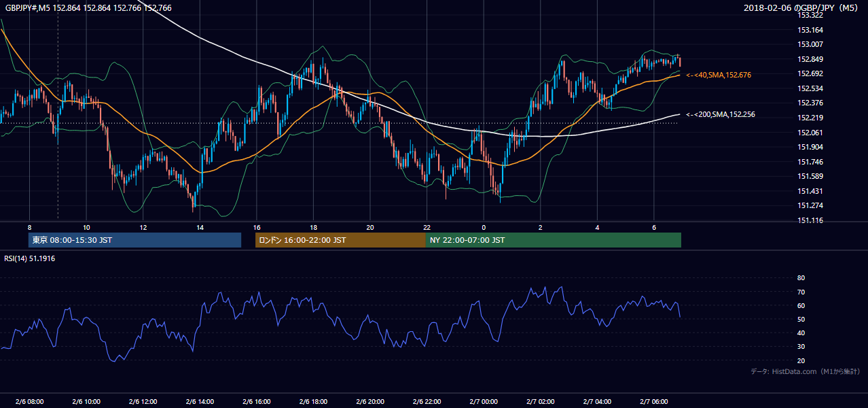Click the '<-<40,SMA,152.676' moving average label
The image size is (868, 408).
point(719,75)
